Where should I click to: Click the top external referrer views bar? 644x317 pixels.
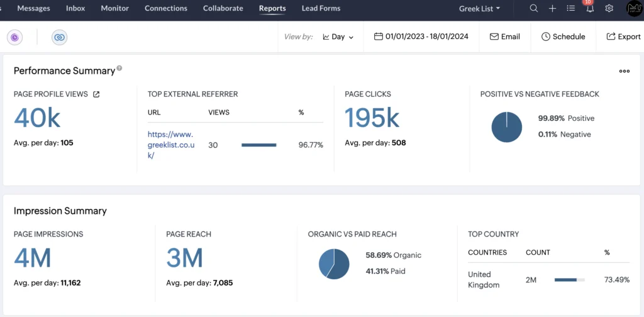(259, 145)
